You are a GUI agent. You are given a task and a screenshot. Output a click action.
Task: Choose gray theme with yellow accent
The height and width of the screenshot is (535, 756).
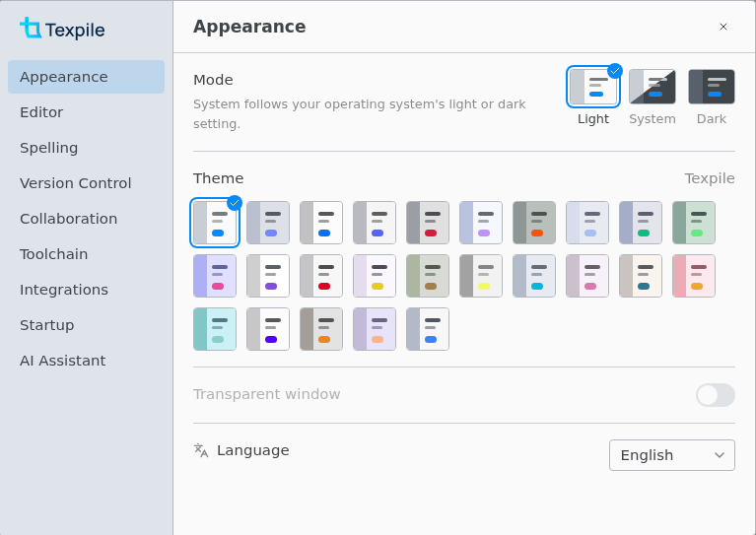point(481,276)
